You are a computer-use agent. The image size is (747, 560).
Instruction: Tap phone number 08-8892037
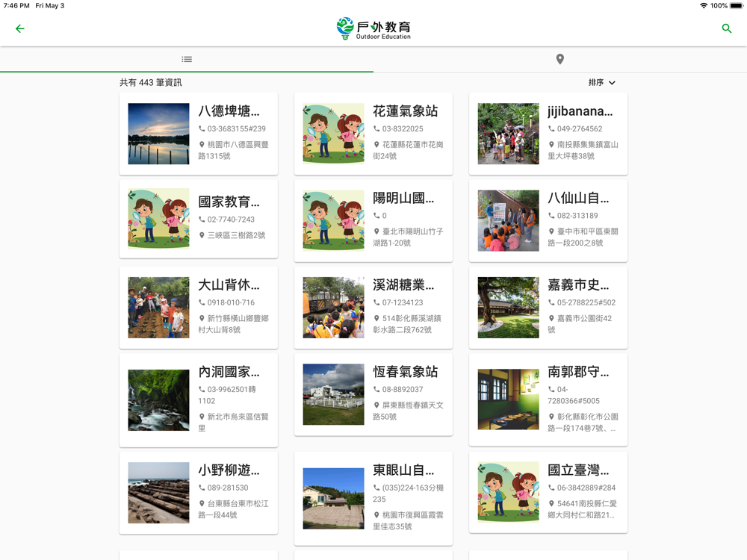pyautogui.click(x=403, y=390)
